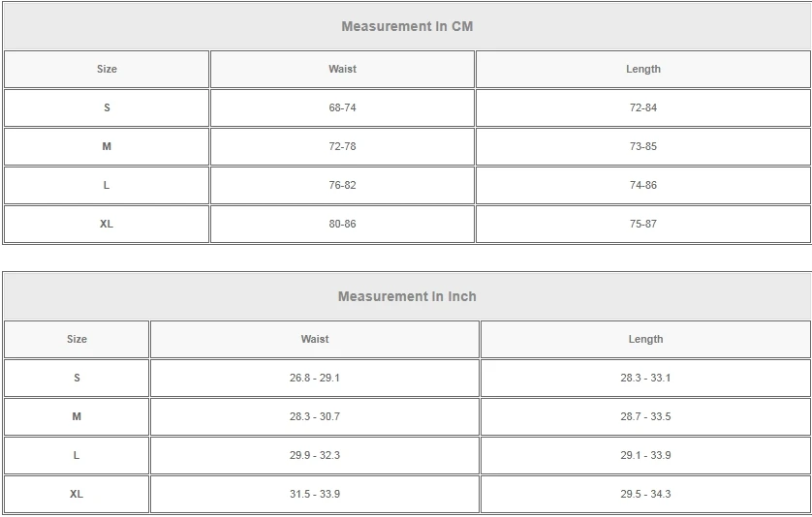Click the 29.5 - 34.3 length value
The height and width of the screenshot is (517, 812).
pos(645,494)
